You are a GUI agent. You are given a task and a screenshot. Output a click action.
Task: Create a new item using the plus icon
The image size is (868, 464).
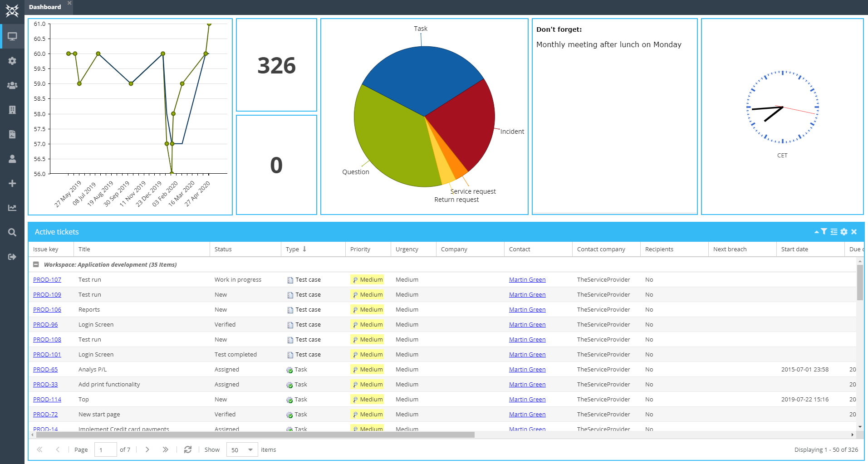pyautogui.click(x=12, y=183)
